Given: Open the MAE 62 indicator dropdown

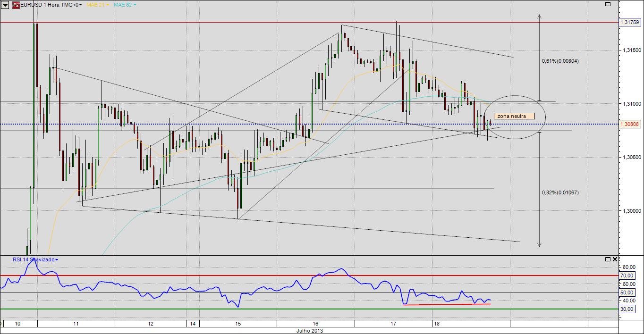Looking at the screenshot, I should pyautogui.click(x=125, y=5).
